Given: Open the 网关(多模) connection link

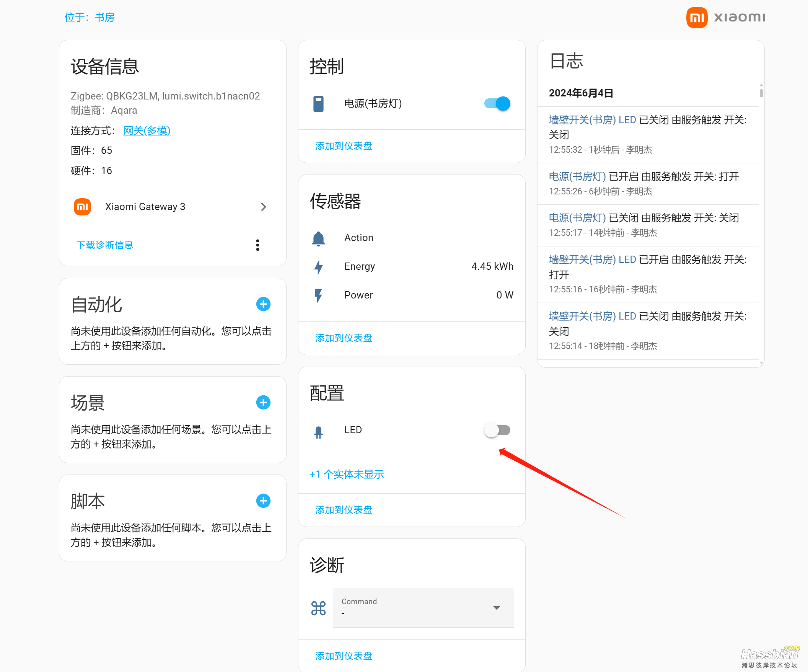Looking at the screenshot, I should click(147, 130).
